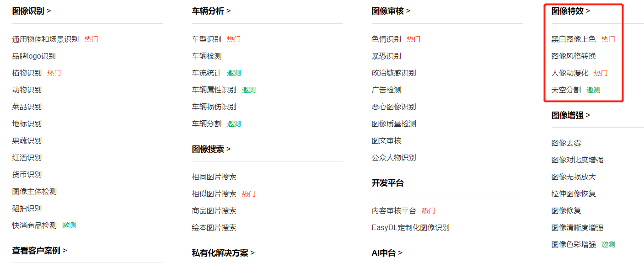This screenshot has width=644, height=263.
Task: Go to 翻拍识别
Action: pos(27,209)
